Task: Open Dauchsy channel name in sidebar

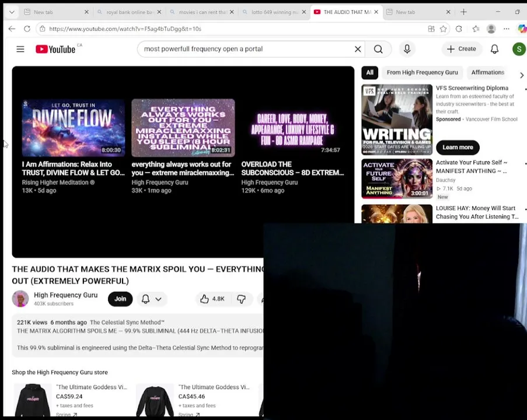Action: click(x=446, y=180)
